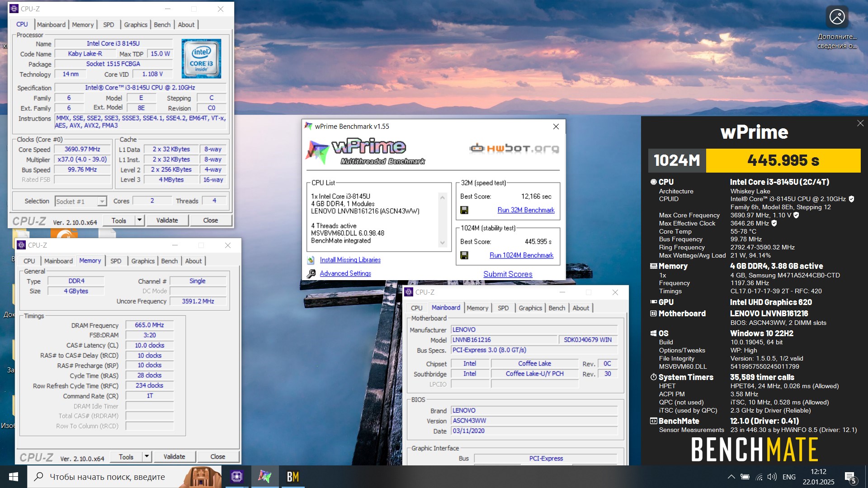Screen dimensions: 868x488
Task: Click the Tools button in the CPU-Z CPU window
Action: point(118,221)
